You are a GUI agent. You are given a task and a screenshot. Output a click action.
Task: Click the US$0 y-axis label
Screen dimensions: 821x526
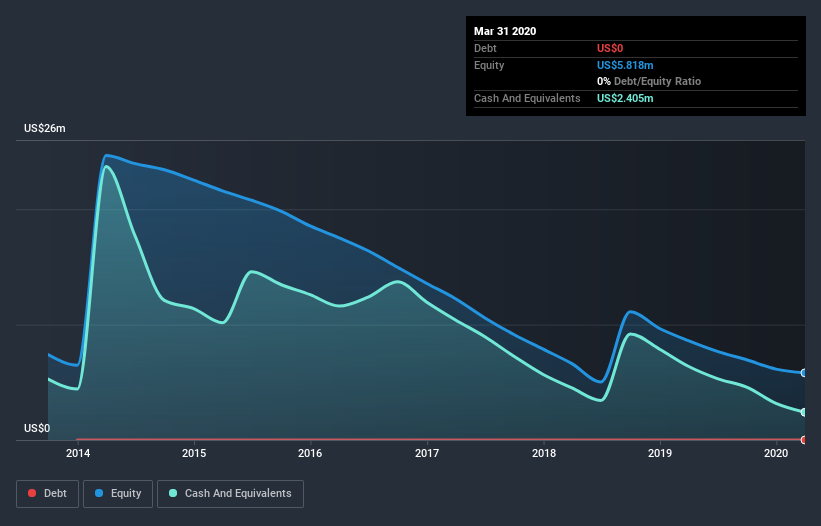click(37, 428)
